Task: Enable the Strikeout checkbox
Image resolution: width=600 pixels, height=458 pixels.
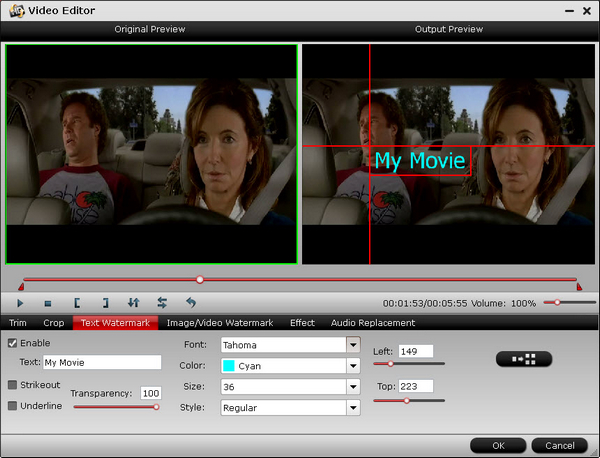Action: click(12, 385)
